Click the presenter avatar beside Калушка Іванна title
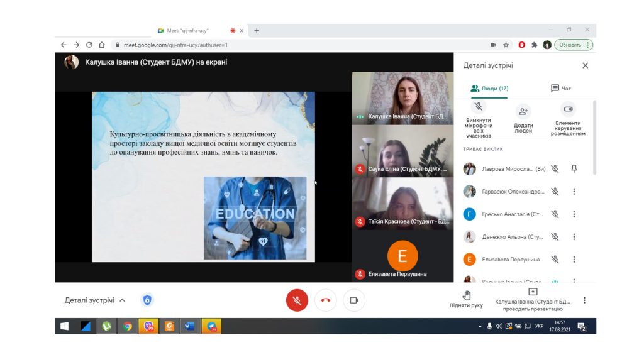The width and height of the screenshot is (644, 362). [x=72, y=62]
